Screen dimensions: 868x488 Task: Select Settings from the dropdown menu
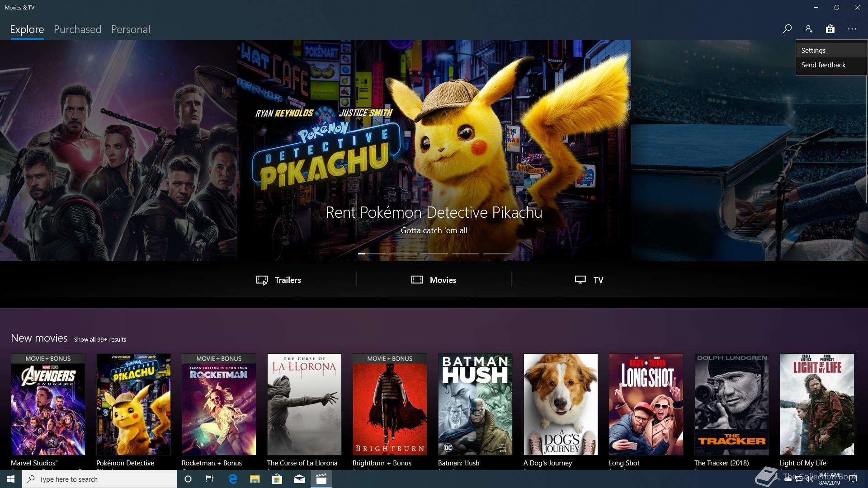point(831,51)
